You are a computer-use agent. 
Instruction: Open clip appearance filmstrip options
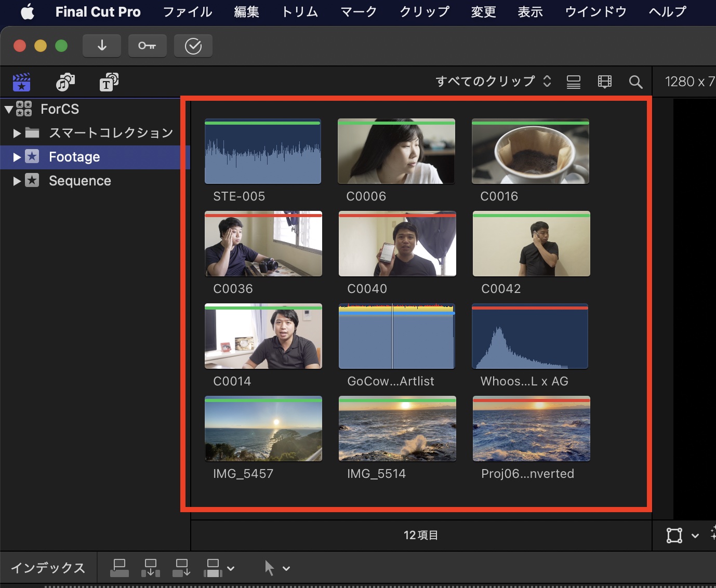604,82
